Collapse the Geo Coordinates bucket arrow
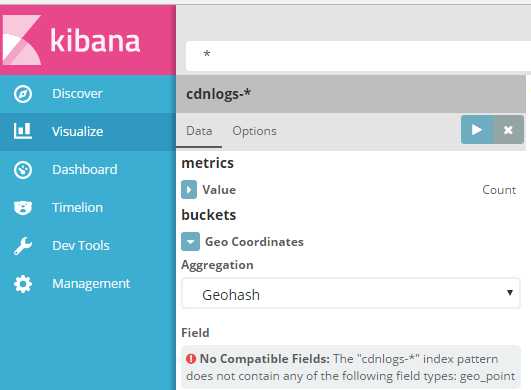This screenshot has height=390, width=531. (190, 242)
